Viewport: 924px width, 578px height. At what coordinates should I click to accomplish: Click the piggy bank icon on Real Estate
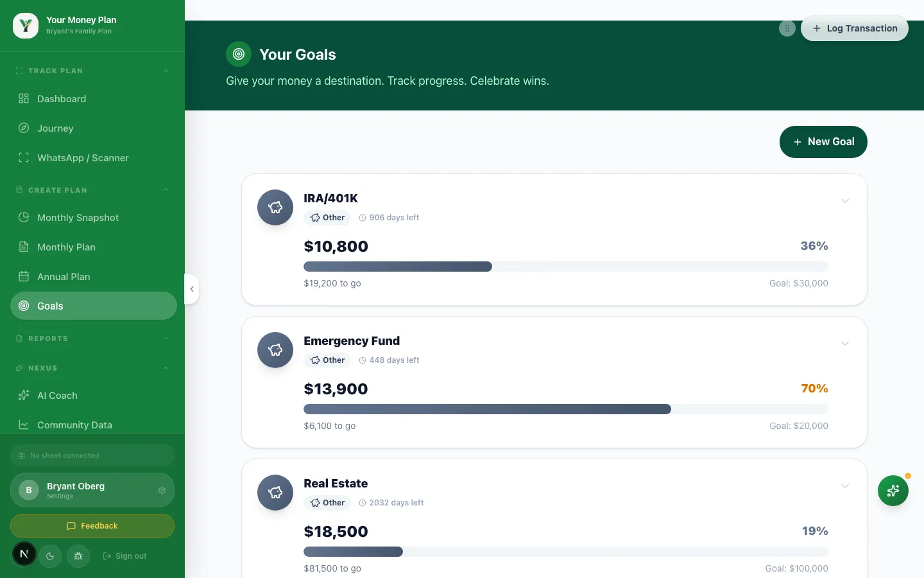[275, 493]
